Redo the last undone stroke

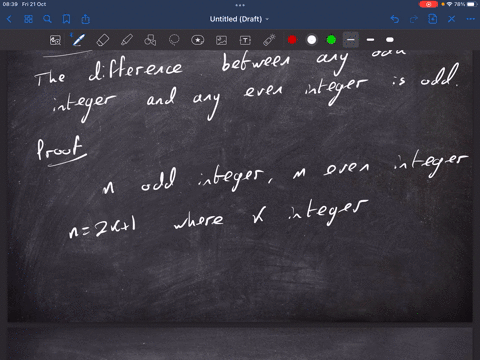414,19
